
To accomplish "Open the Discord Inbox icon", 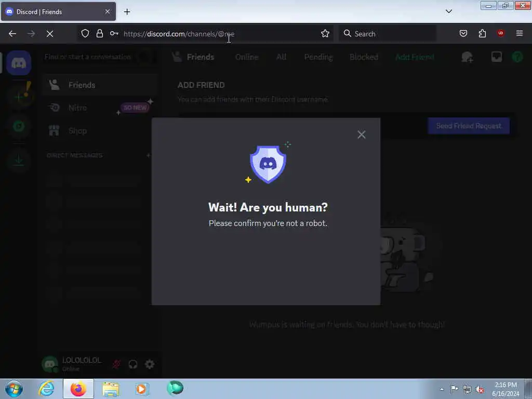I will (x=496, y=57).
